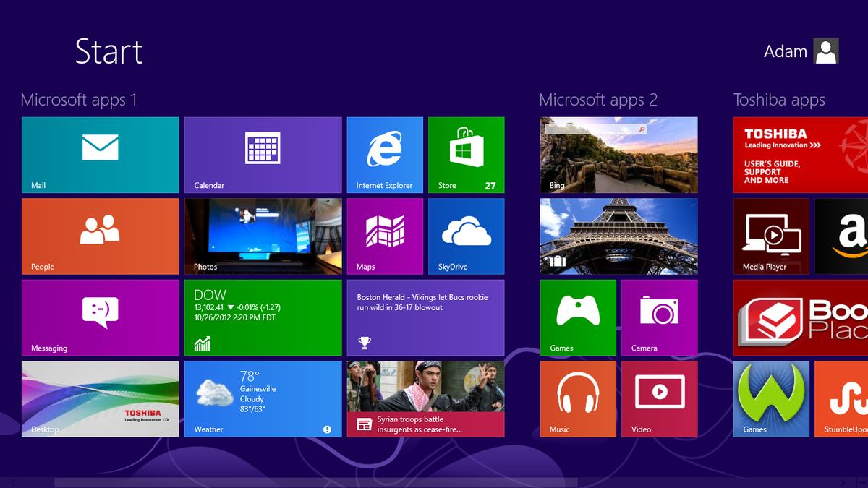This screenshot has width=868, height=488.
Task: Open the Mail tile
Action: pyautogui.click(x=101, y=155)
